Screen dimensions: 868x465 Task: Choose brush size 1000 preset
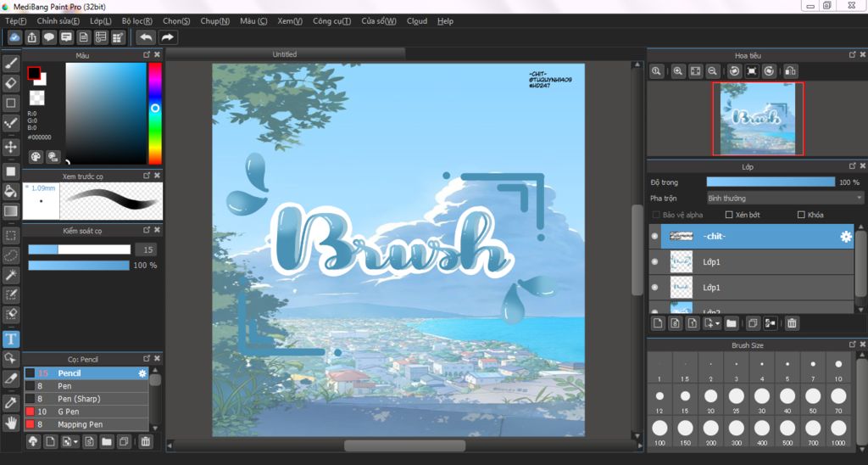[838, 431]
